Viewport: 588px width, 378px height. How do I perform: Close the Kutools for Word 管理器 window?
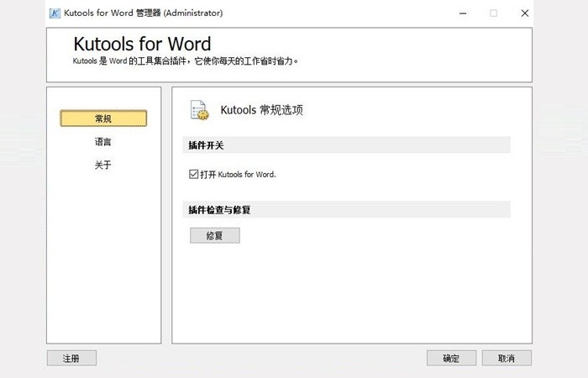pos(525,13)
